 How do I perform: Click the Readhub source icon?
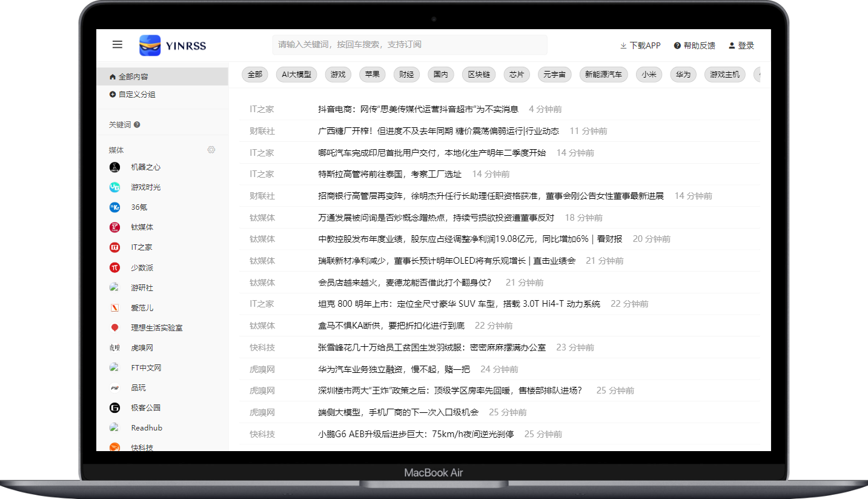[114, 427]
